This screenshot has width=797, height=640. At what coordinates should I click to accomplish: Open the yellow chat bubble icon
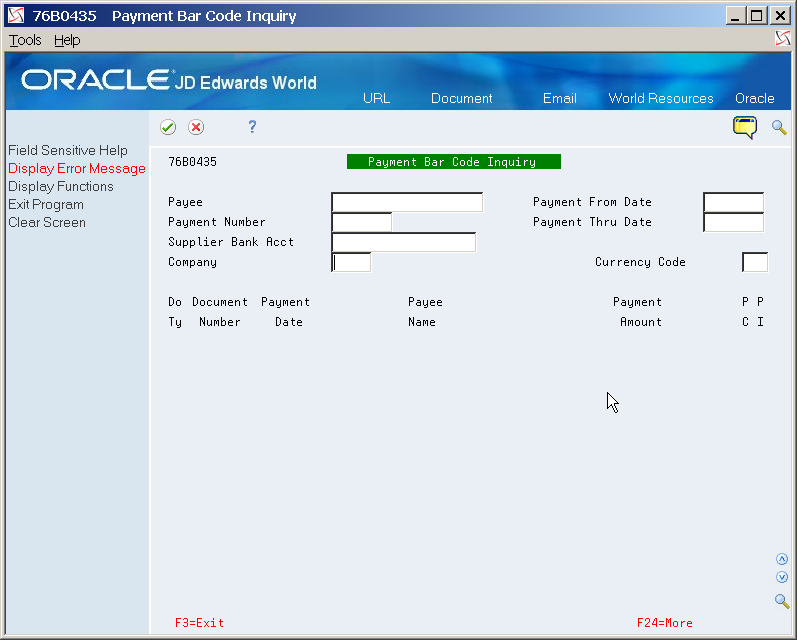(745, 127)
